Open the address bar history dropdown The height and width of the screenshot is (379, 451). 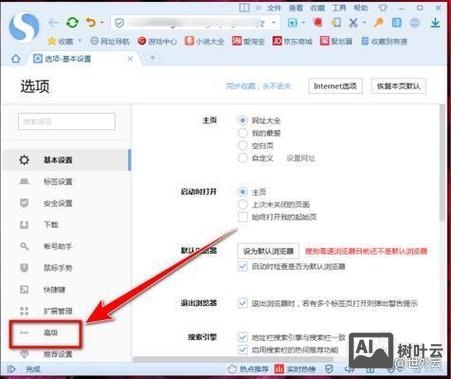point(274,23)
